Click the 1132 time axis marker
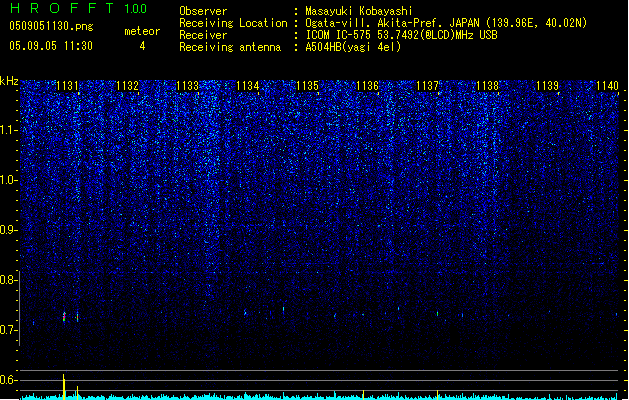This screenshot has width=629, height=400. pos(127,85)
